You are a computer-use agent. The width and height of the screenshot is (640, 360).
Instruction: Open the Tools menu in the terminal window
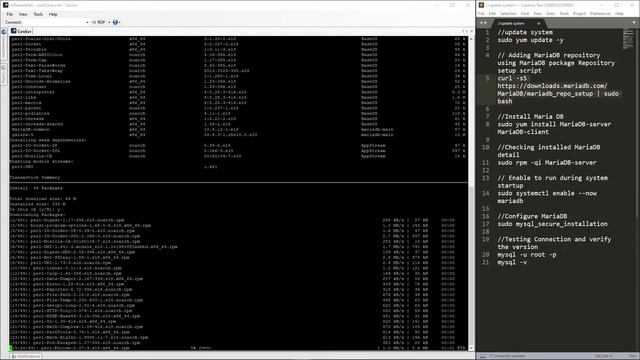38,14
